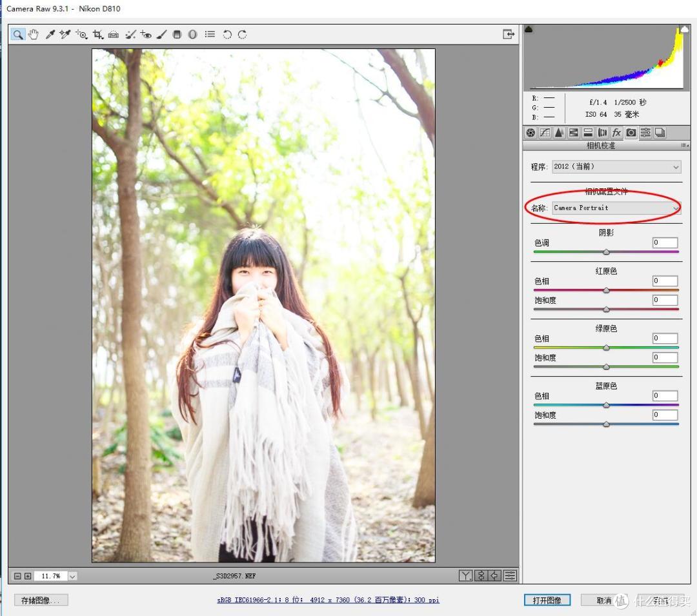Click the Save Image (存储图像) button
Screen dimensions: 697x616
click(41, 601)
